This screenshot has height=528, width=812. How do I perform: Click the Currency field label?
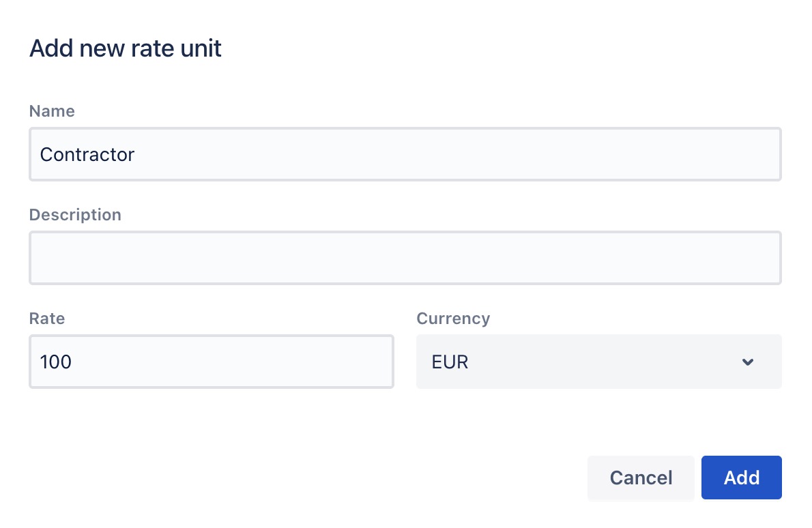[453, 319]
